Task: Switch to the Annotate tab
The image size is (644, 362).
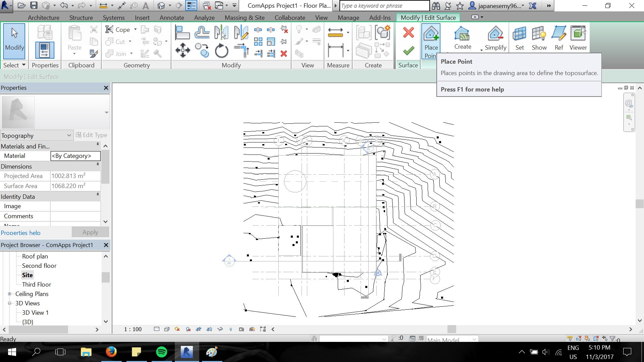Action: pos(172,17)
